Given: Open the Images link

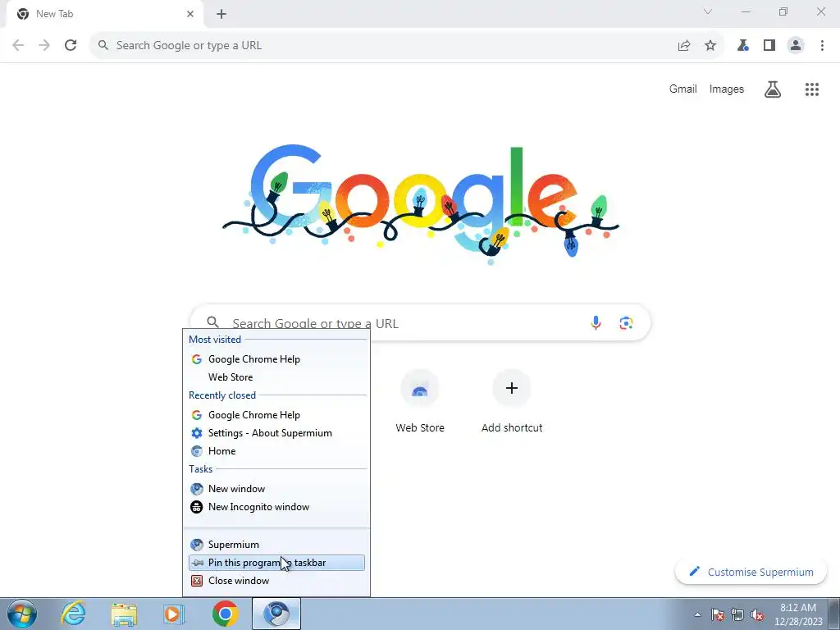Looking at the screenshot, I should pyautogui.click(x=727, y=89).
